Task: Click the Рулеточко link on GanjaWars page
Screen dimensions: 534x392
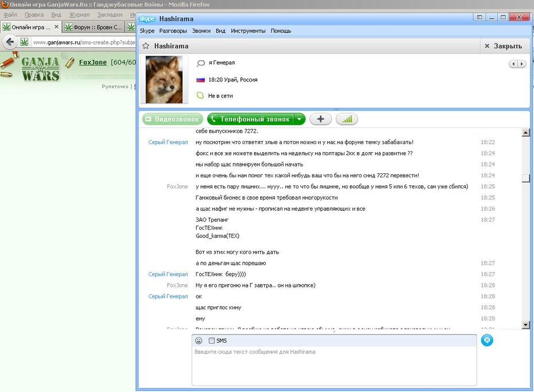Action: pyautogui.click(x=115, y=87)
